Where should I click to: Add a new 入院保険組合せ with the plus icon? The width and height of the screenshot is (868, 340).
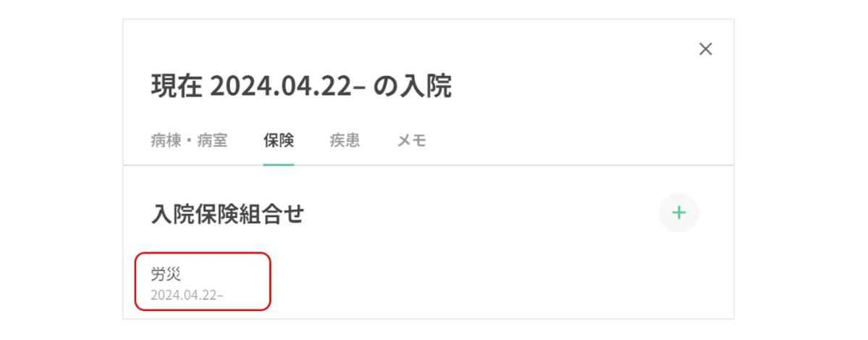(x=678, y=212)
